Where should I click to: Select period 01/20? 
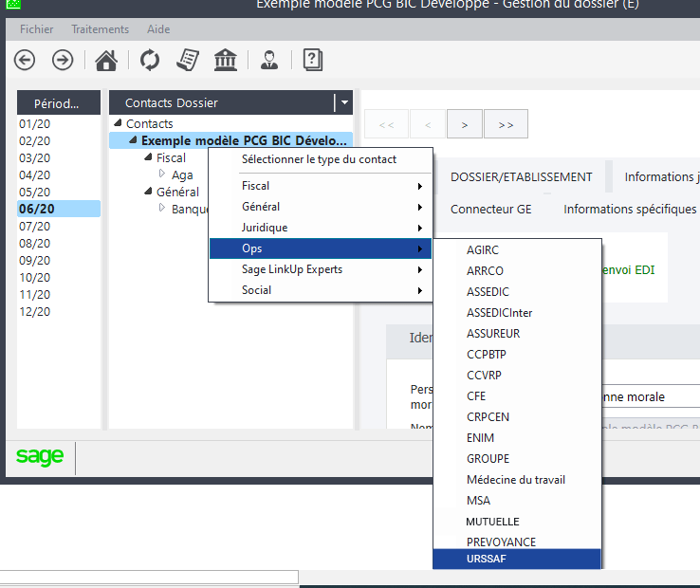(59, 123)
